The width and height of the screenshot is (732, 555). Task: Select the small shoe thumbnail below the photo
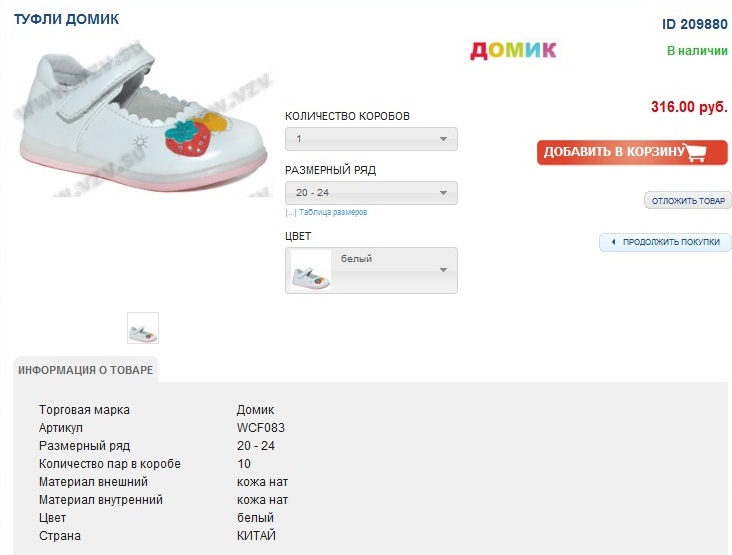tap(143, 328)
